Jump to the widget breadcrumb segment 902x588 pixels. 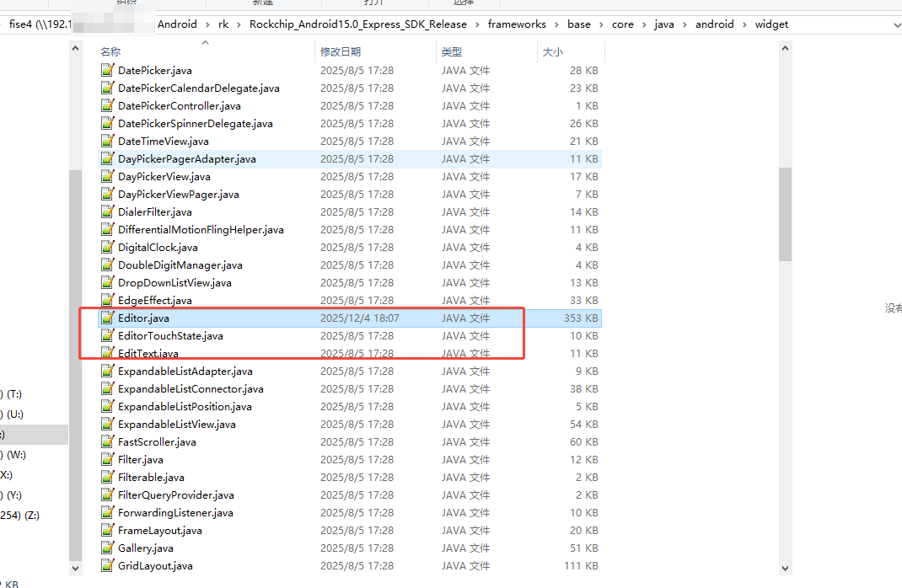pos(771,24)
